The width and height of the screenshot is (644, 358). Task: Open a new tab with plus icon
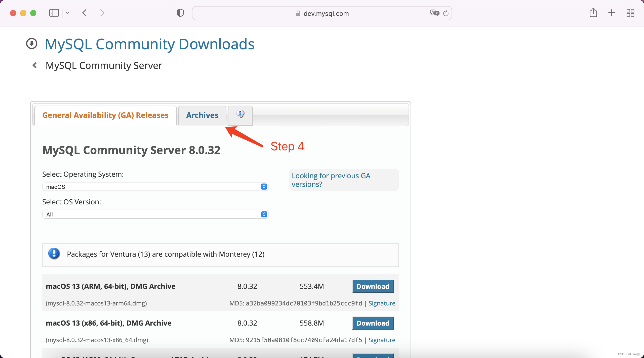click(612, 13)
